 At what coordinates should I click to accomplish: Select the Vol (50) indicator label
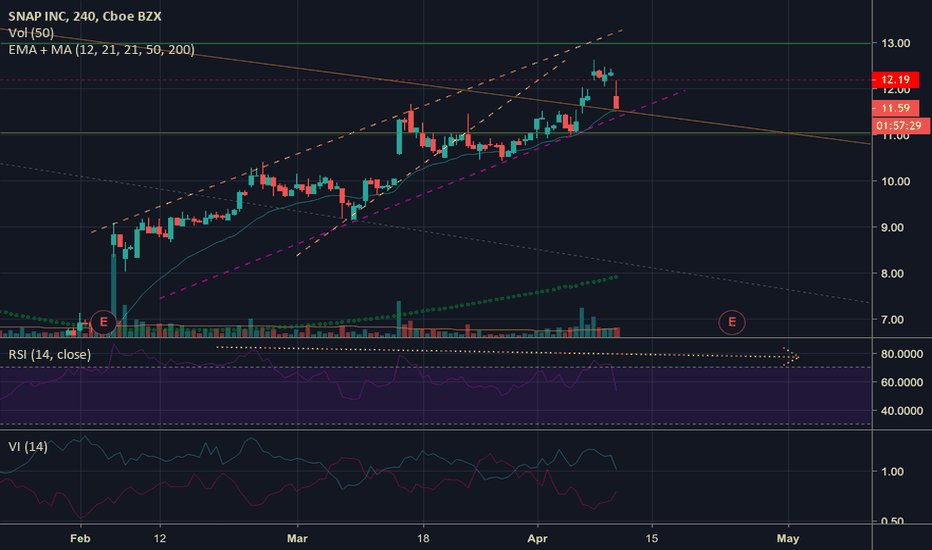pyautogui.click(x=31, y=33)
